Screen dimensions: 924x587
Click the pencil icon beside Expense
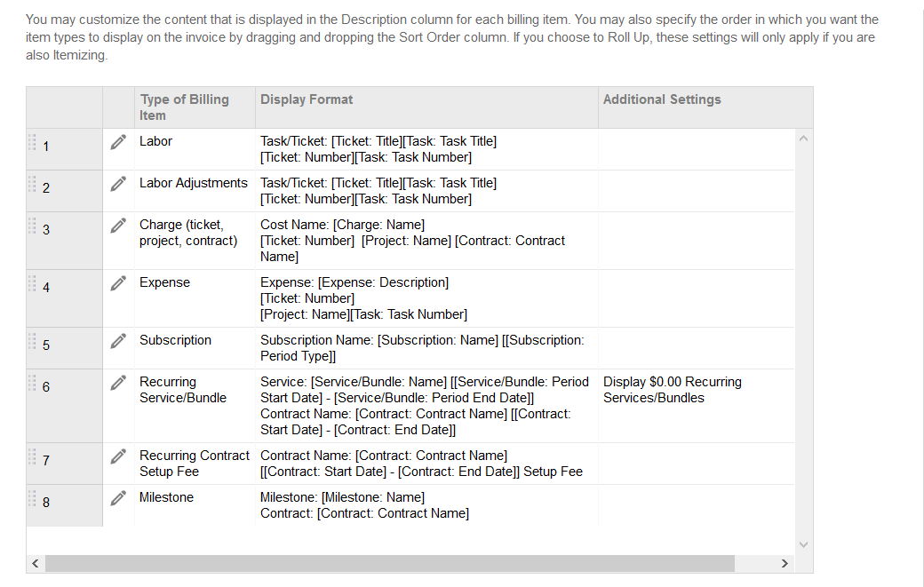click(x=118, y=283)
